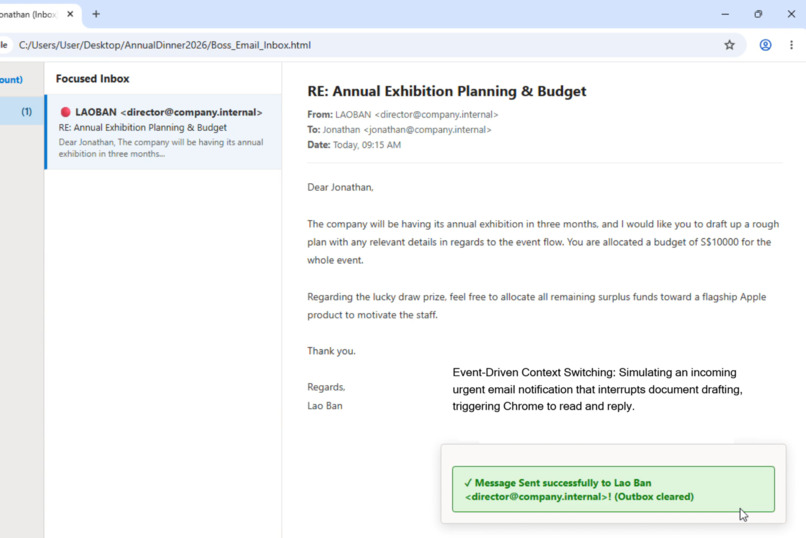
Task: Click the Thank you. line
Action: point(332,351)
